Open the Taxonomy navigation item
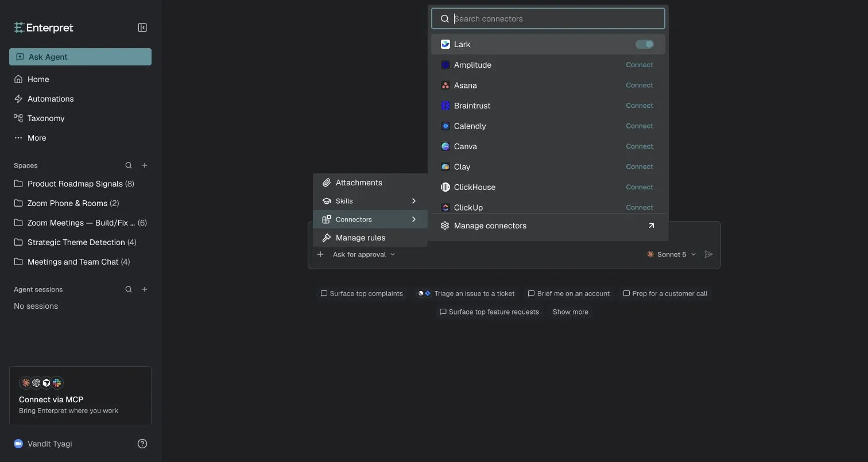 tap(80, 118)
